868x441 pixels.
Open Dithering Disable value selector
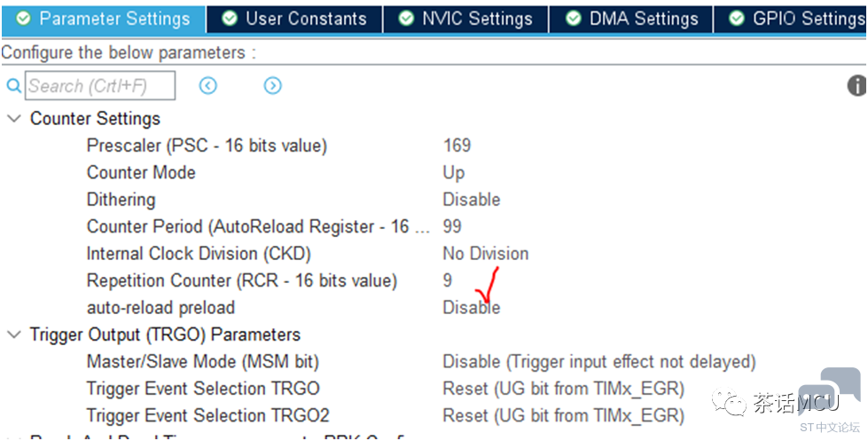[x=471, y=200]
